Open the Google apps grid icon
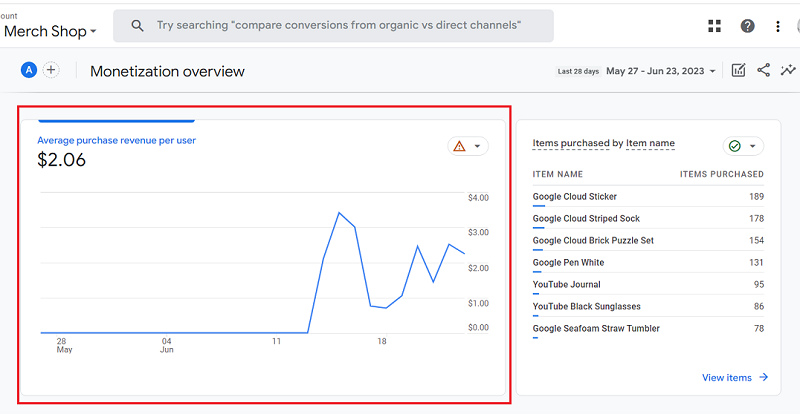 714,26
